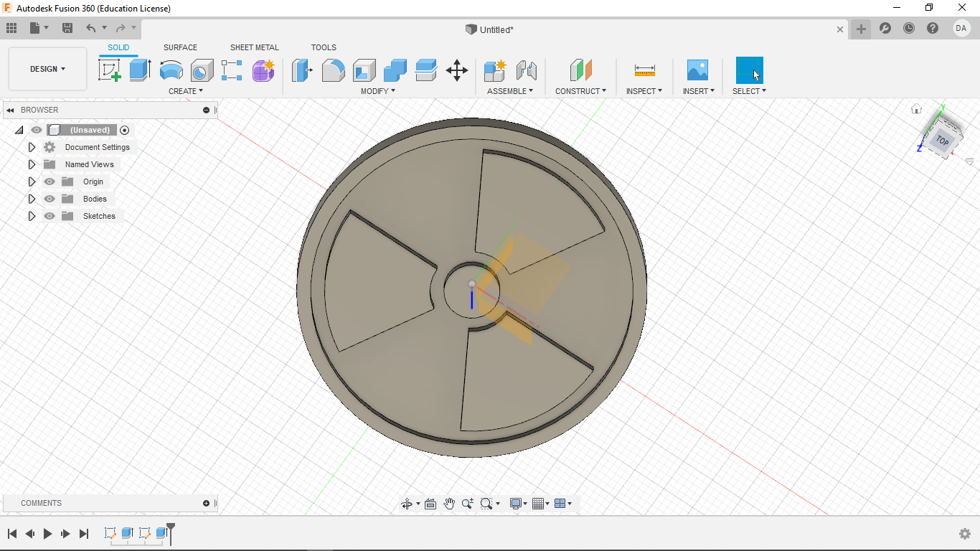Open the Job Status clock icon
This screenshot has height=551, width=980.
coord(909,28)
